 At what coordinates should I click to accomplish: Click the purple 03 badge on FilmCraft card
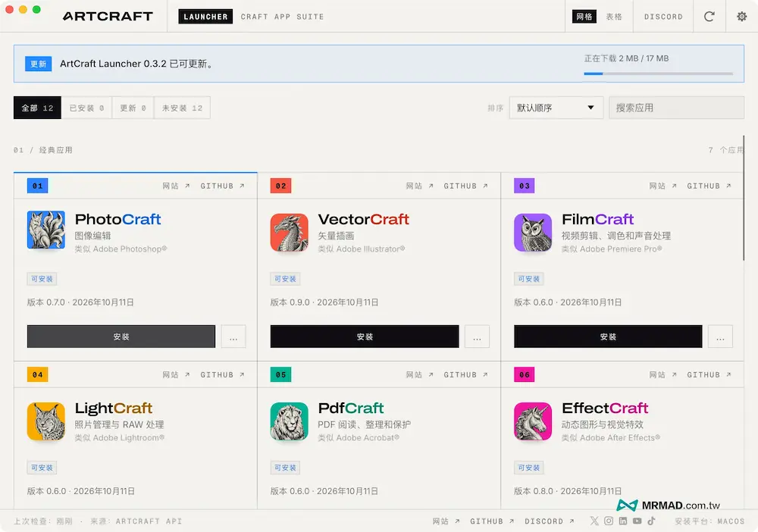(524, 186)
